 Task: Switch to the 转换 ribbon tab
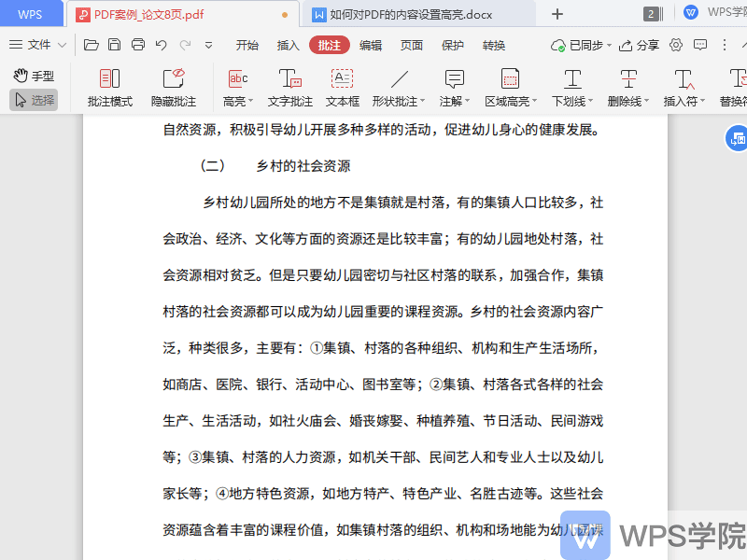pyautogui.click(x=494, y=45)
